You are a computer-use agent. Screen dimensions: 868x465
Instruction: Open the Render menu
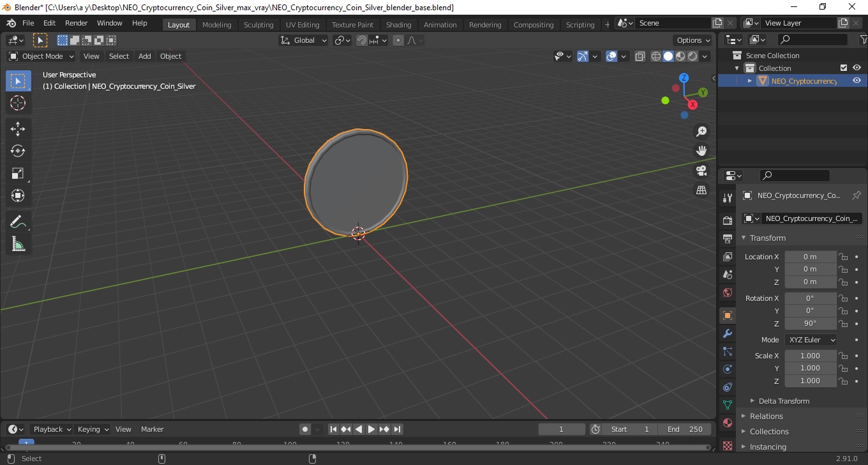76,23
